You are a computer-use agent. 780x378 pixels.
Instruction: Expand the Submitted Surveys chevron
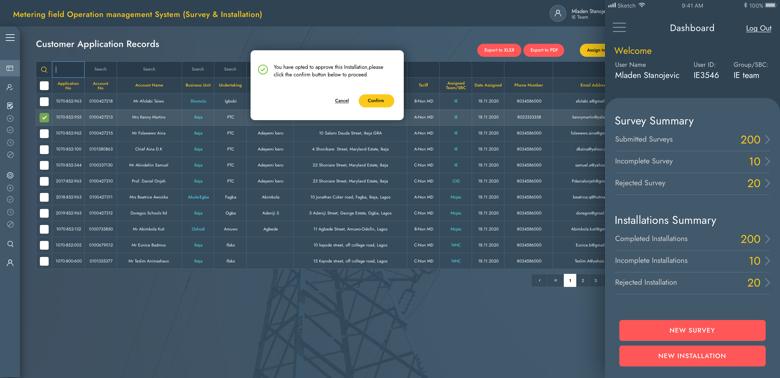pyautogui.click(x=768, y=140)
